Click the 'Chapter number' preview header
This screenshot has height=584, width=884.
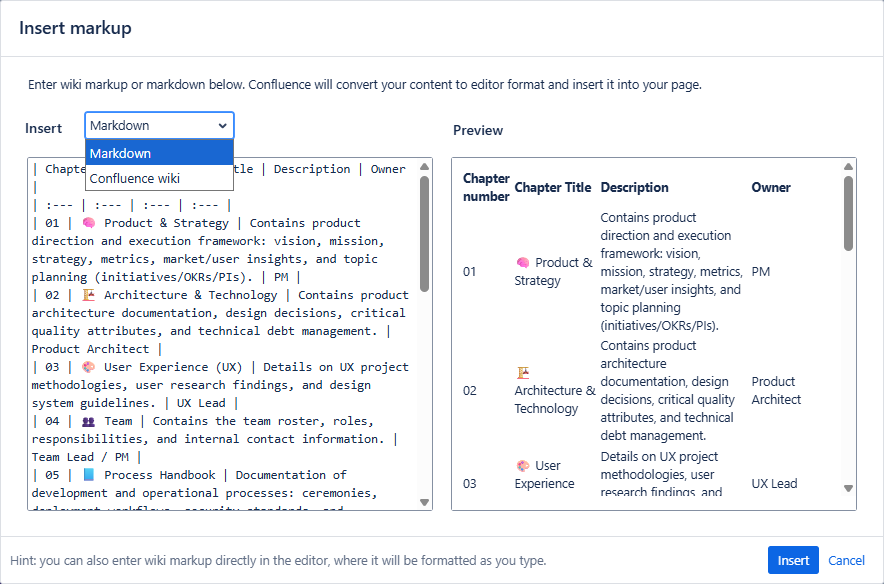tap(486, 187)
